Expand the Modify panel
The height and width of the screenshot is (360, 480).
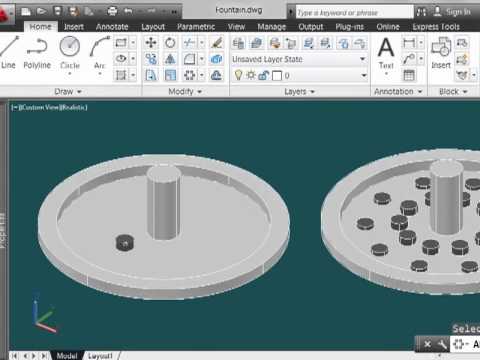click(185, 91)
